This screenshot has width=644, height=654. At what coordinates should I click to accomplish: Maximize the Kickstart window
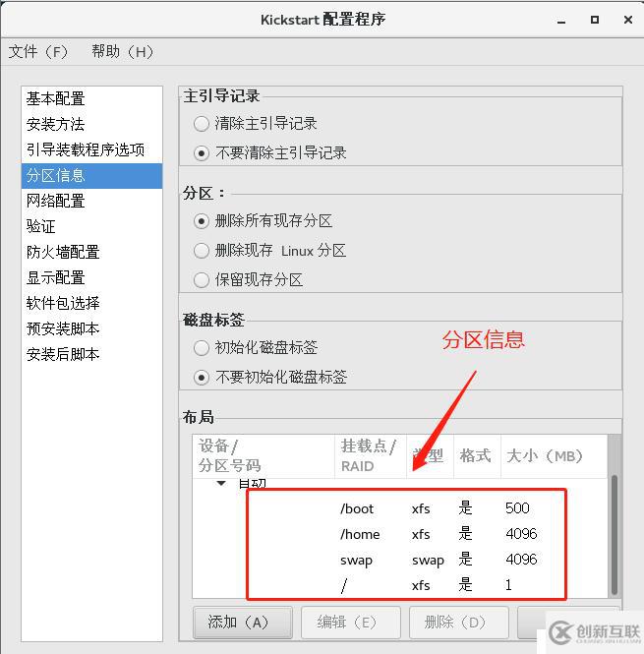coord(595,20)
